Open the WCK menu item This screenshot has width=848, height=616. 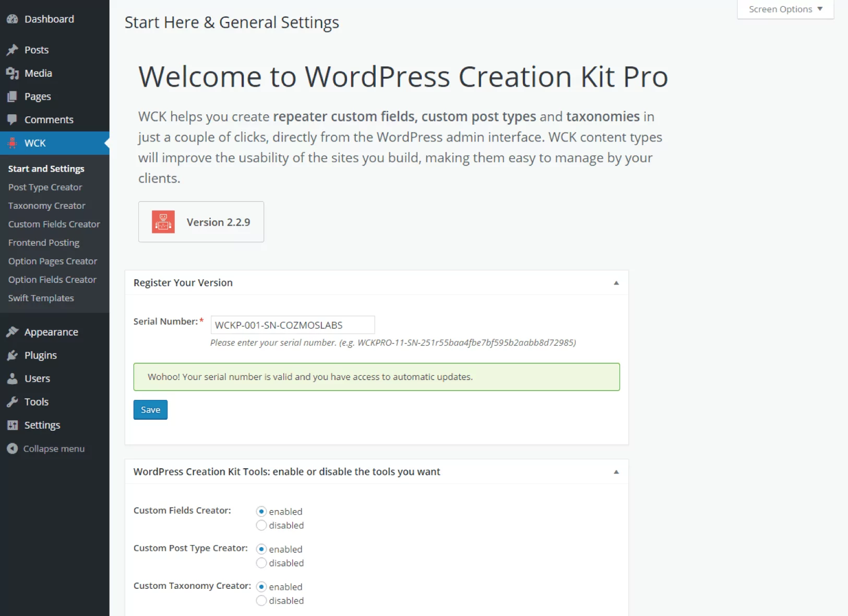pyautogui.click(x=55, y=143)
